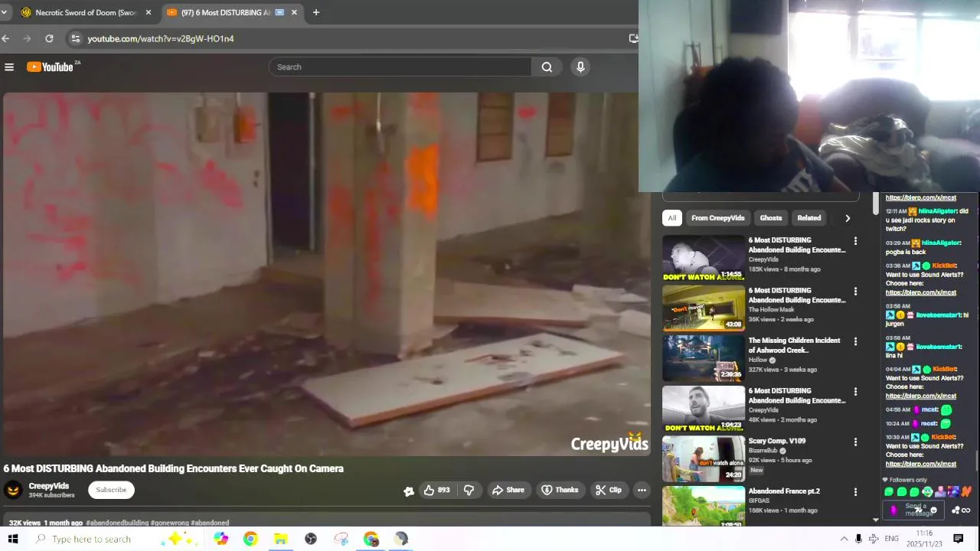Screen dimensions: 980x551
Task: Dislike the video with thumbs down
Action: (x=469, y=490)
